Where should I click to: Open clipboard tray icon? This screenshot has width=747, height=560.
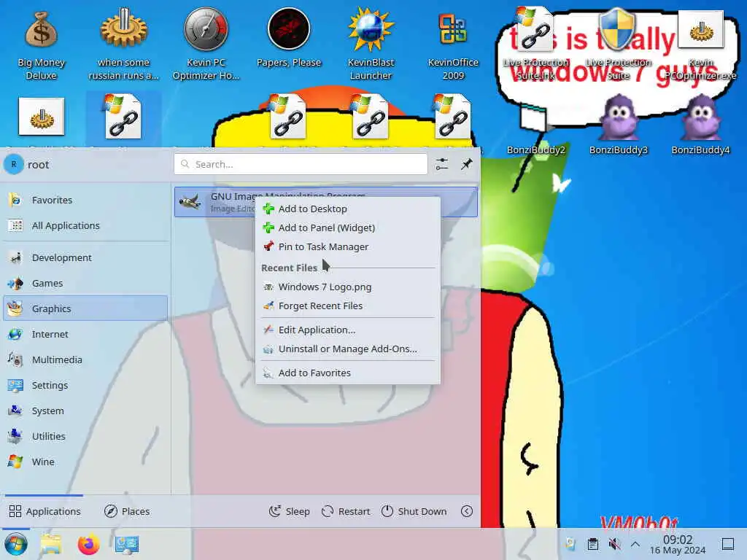tap(592, 544)
